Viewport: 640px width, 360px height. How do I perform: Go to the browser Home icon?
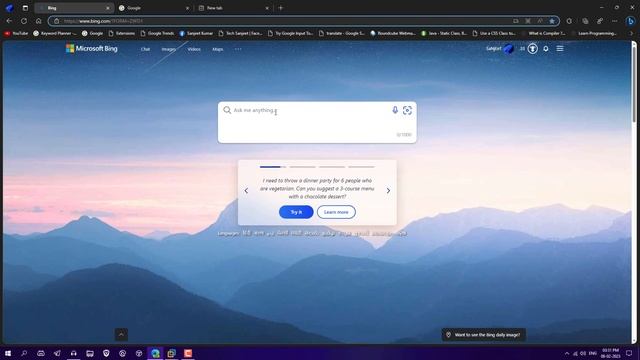pyautogui.click(x=39, y=21)
